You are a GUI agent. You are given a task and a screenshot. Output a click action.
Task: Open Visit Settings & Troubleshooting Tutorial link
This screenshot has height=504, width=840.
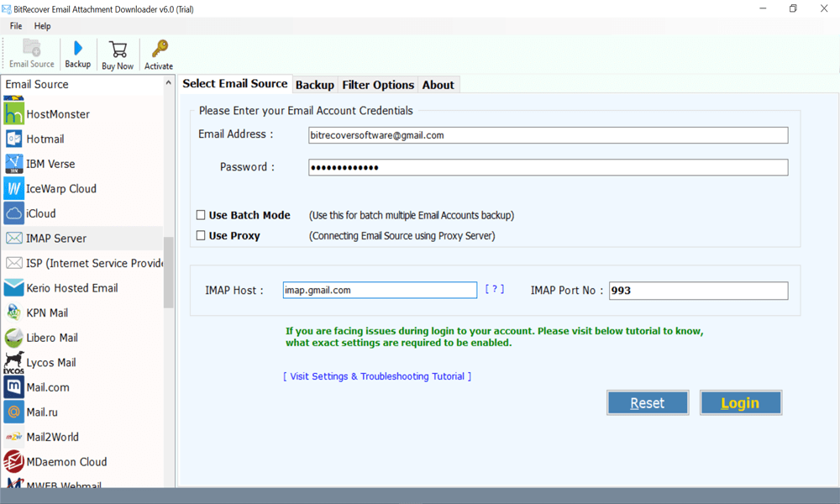[x=377, y=376]
